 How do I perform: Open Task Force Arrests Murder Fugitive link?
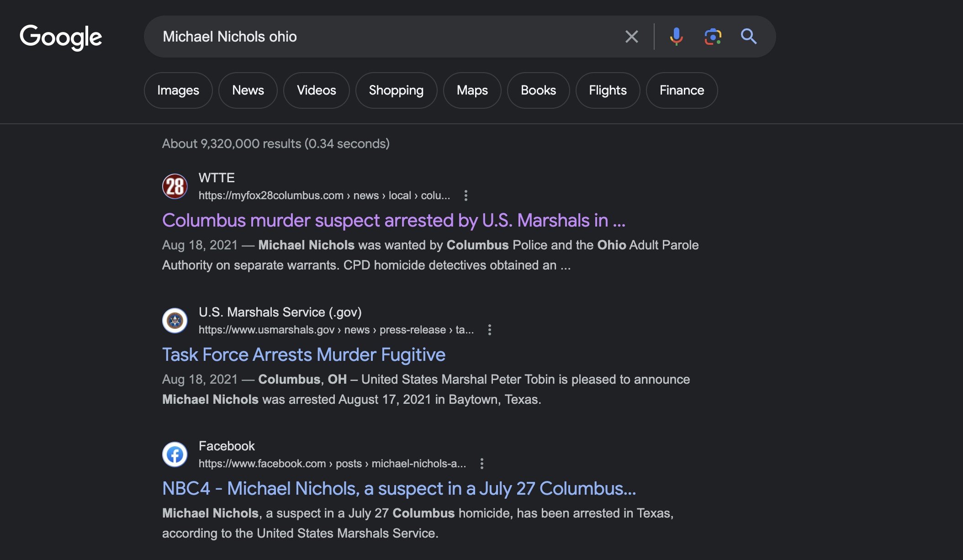[x=304, y=355]
